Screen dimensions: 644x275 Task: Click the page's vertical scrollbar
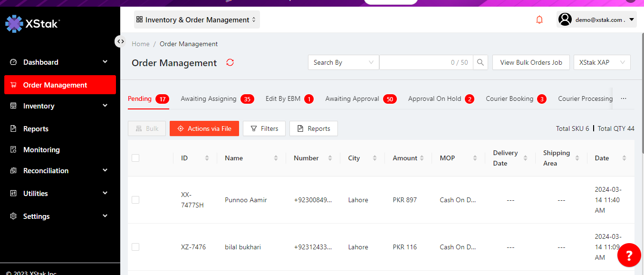tap(641, 95)
